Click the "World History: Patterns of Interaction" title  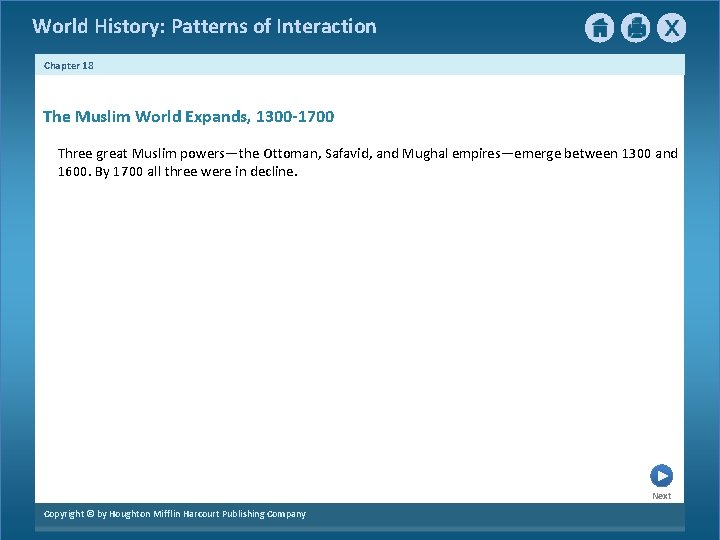tap(204, 26)
